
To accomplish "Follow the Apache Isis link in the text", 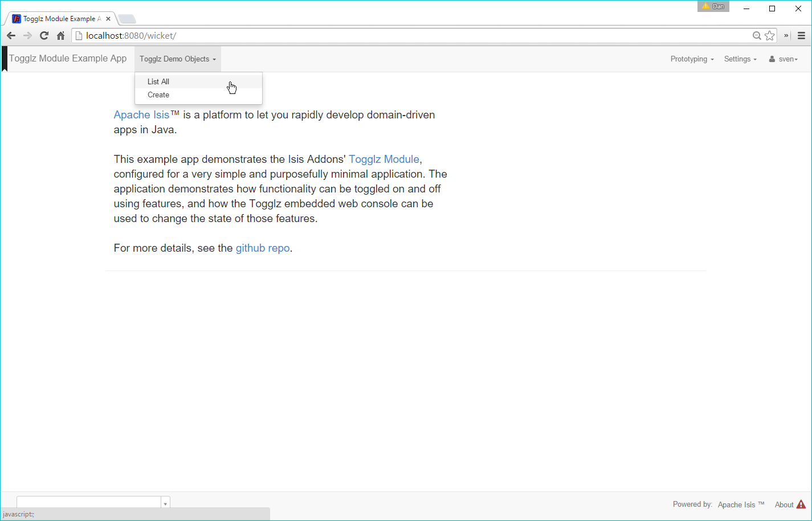I will coord(141,115).
